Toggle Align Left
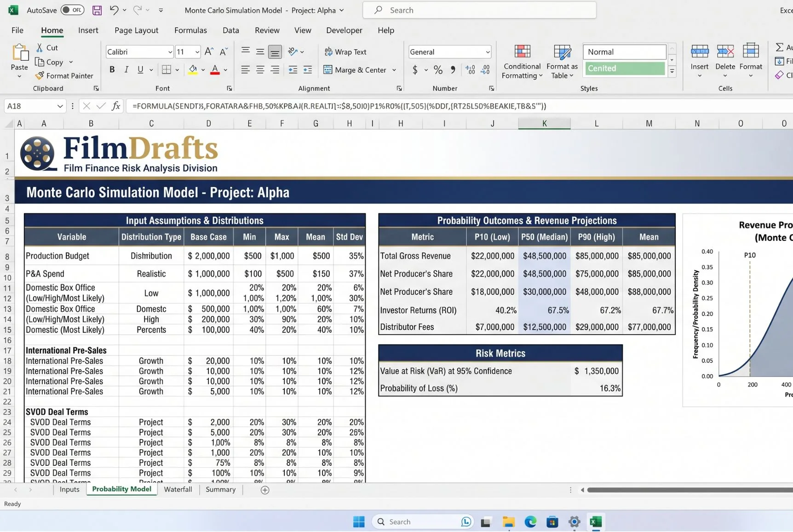This screenshot has height=532, width=793. click(246, 69)
